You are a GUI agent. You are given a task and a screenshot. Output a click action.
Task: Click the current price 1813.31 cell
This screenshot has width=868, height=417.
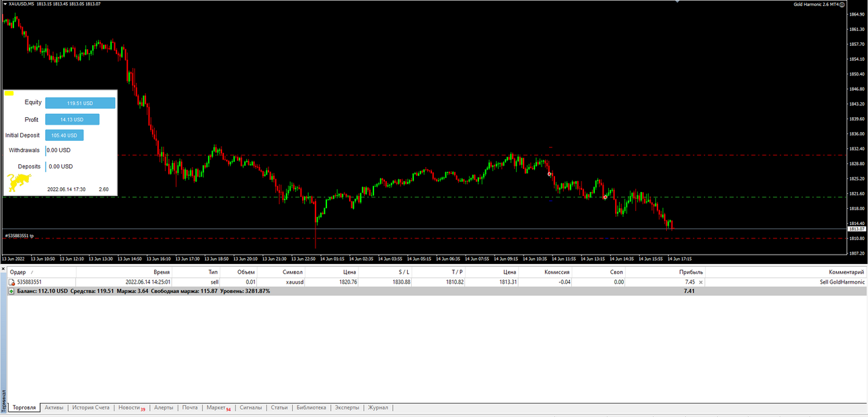pyautogui.click(x=508, y=282)
